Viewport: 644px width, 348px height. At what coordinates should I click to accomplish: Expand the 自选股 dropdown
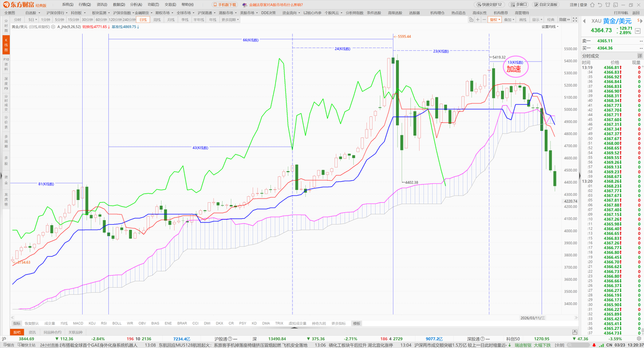pos(32,12)
